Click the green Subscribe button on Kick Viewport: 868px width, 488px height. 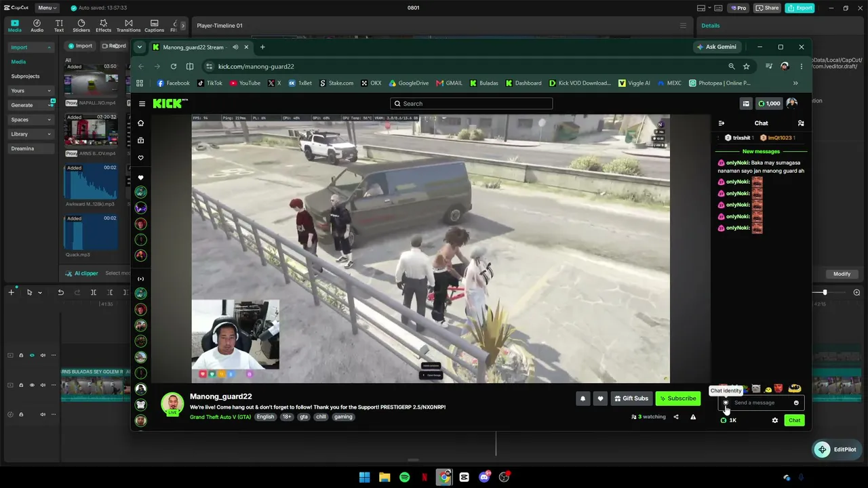point(677,399)
